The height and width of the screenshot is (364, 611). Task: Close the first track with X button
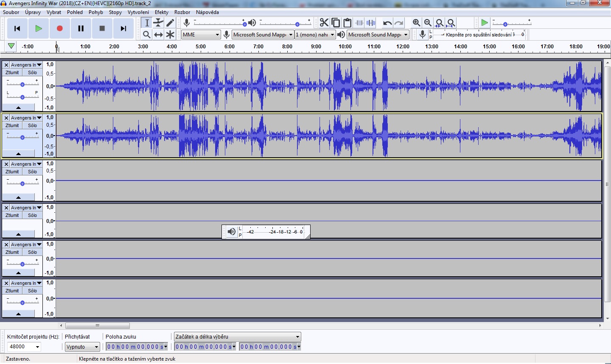pos(6,65)
